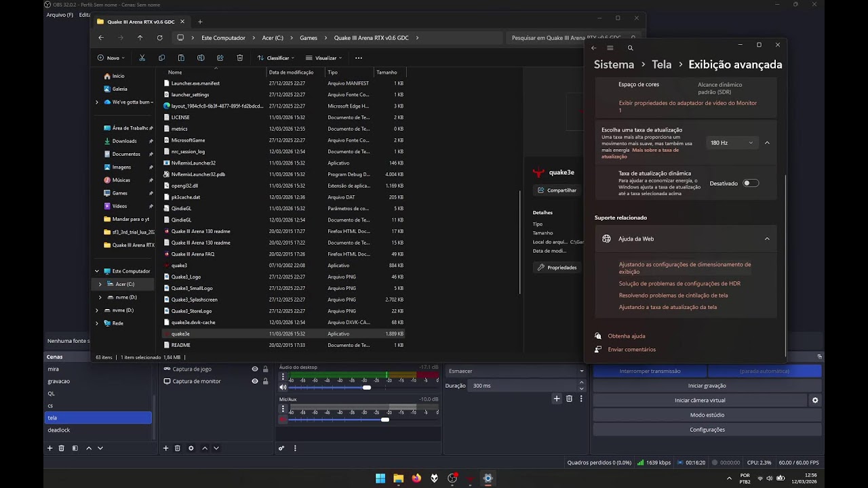The image size is (868, 488).
Task: Open 180 Hz refresh rate dropdown
Action: (732, 143)
